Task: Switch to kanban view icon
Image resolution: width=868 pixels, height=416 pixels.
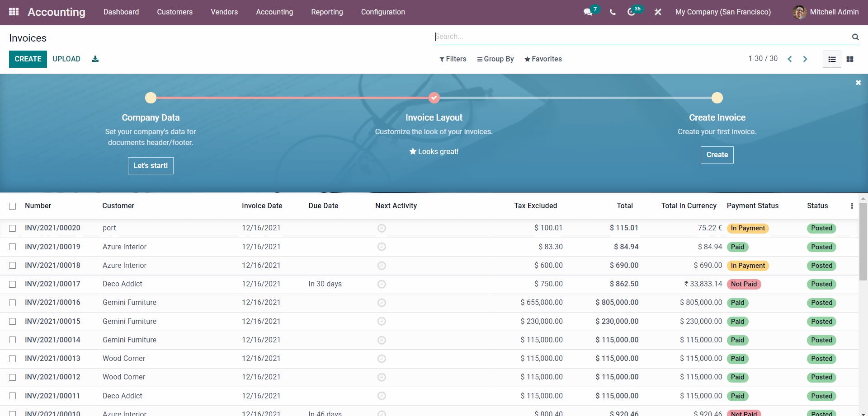Action: point(850,59)
